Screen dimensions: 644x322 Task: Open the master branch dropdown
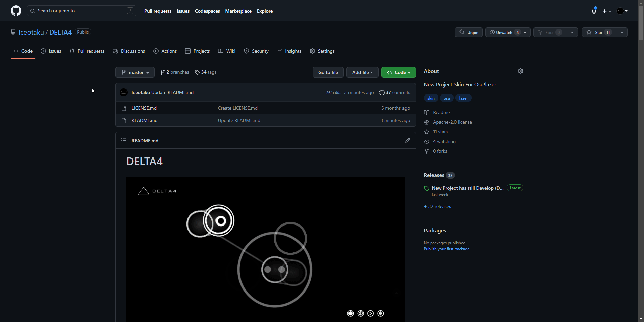[135, 72]
